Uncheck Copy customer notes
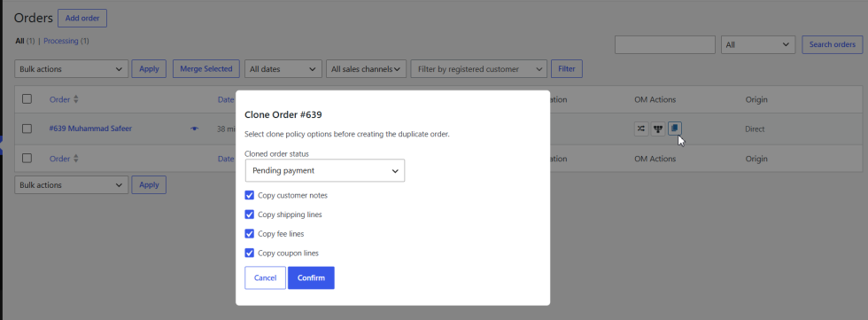The width and height of the screenshot is (868, 320). click(250, 195)
